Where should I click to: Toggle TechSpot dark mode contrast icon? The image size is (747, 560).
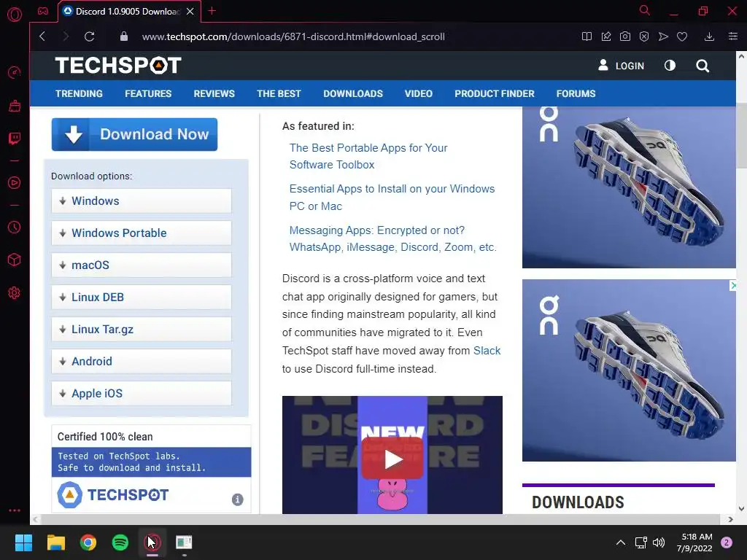click(670, 65)
